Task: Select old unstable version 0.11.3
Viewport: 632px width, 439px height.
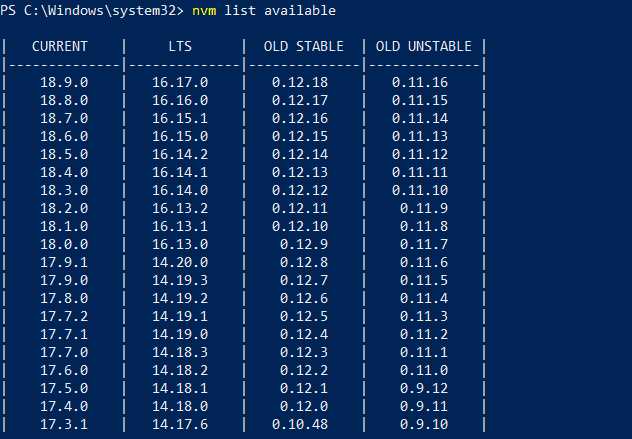Action: [x=424, y=316]
